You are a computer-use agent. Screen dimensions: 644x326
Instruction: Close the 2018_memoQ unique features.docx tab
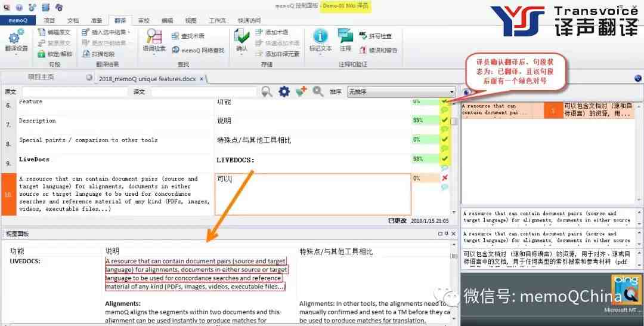[x=202, y=79]
